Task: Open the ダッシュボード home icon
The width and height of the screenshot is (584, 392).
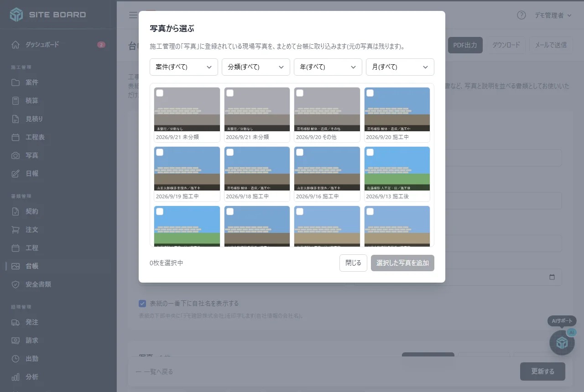Action: (16, 45)
